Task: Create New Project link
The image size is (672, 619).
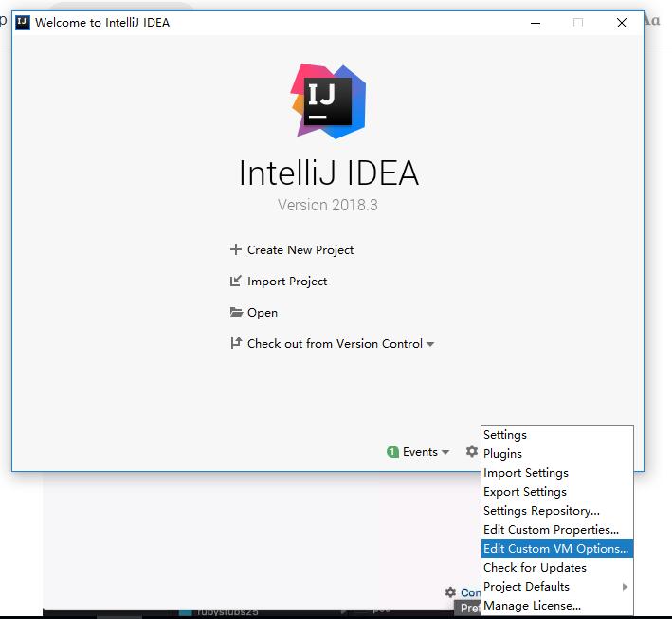Action: [300, 250]
